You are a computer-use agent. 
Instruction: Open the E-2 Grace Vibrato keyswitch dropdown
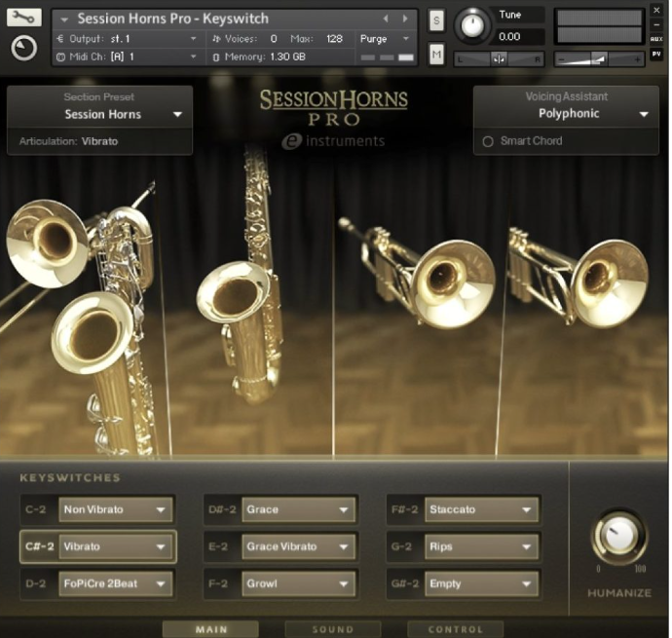coord(298,546)
